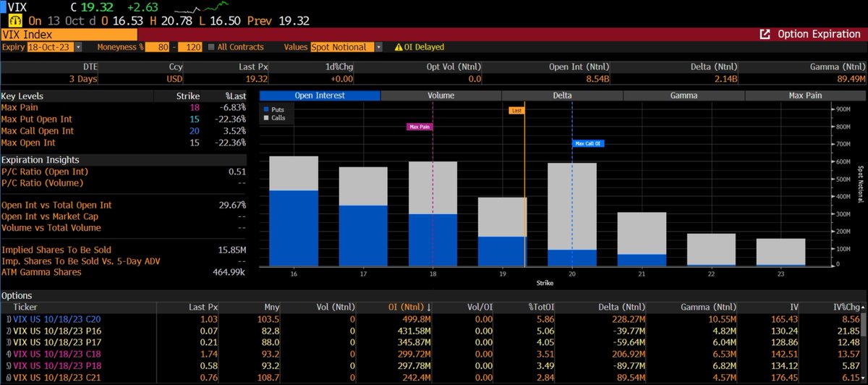Select the strike 23 bar
The image size is (868, 385).
pyautogui.click(x=780, y=253)
